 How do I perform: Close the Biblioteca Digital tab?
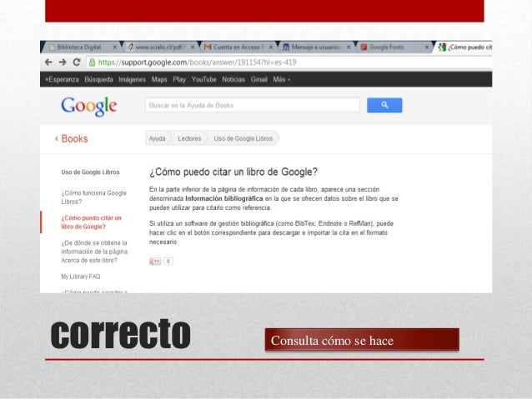(115, 47)
